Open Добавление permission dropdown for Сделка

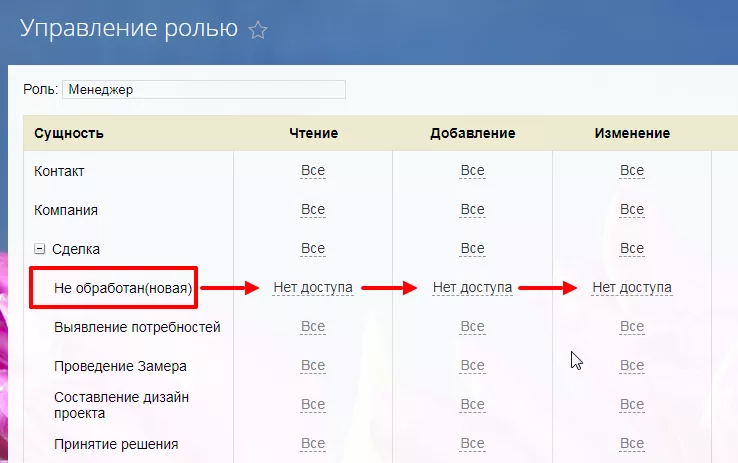[x=473, y=248]
